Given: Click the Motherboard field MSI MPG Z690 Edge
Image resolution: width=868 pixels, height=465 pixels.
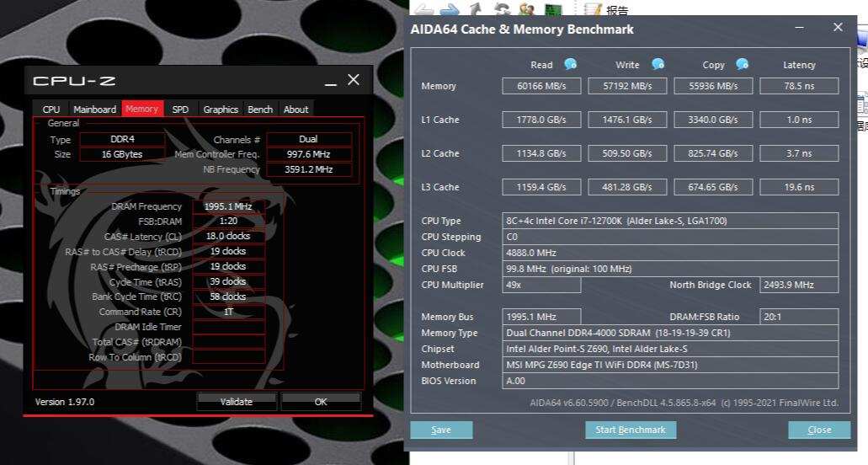Looking at the screenshot, I should tap(670, 365).
